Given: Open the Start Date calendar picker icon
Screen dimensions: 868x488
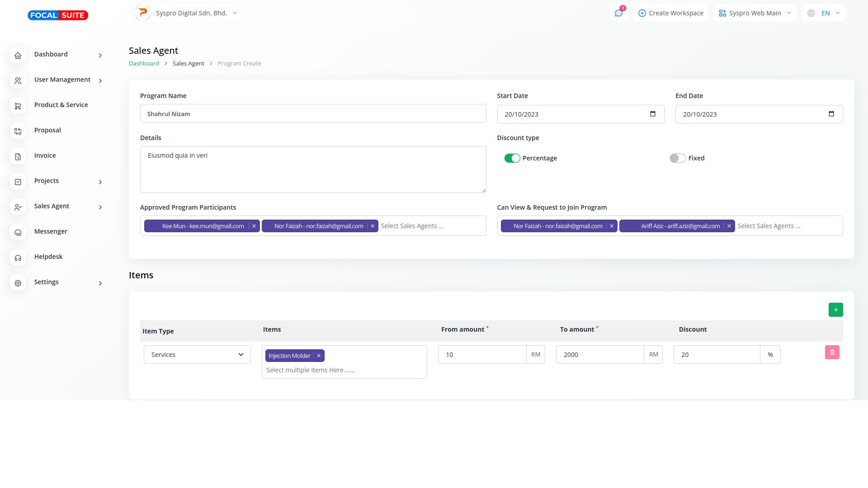Looking at the screenshot, I should click(652, 114).
